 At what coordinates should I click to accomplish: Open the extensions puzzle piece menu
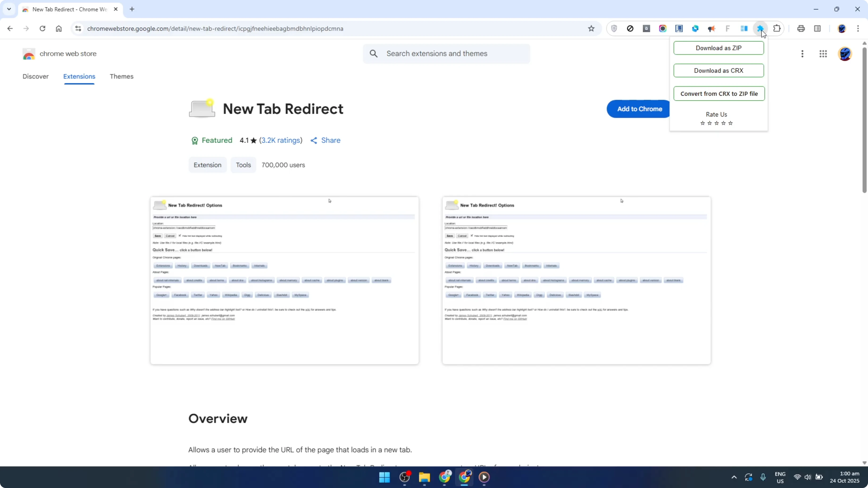pos(777,28)
